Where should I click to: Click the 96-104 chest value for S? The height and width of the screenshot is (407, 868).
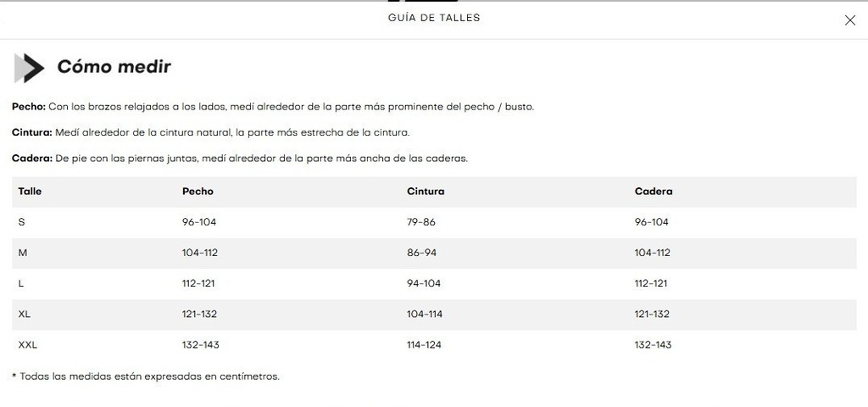point(199,222)
